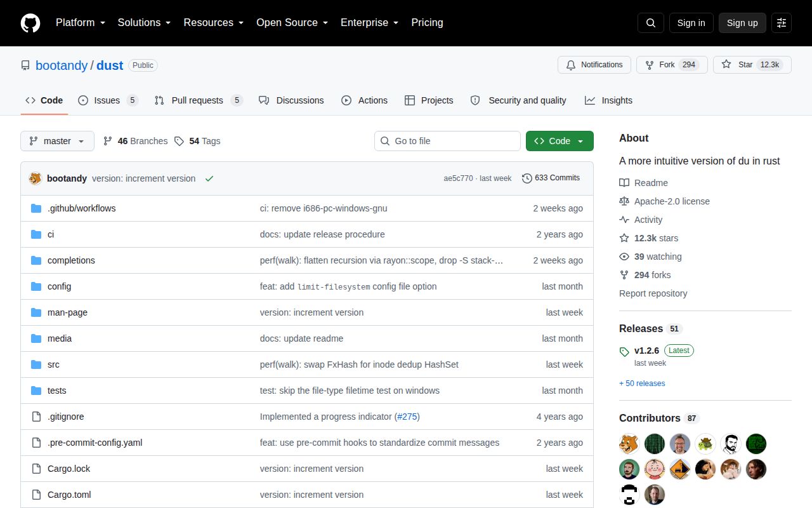Screen dimensions: 812x508
Task: Open the + 50 releases link
Action: pos(642,384)
